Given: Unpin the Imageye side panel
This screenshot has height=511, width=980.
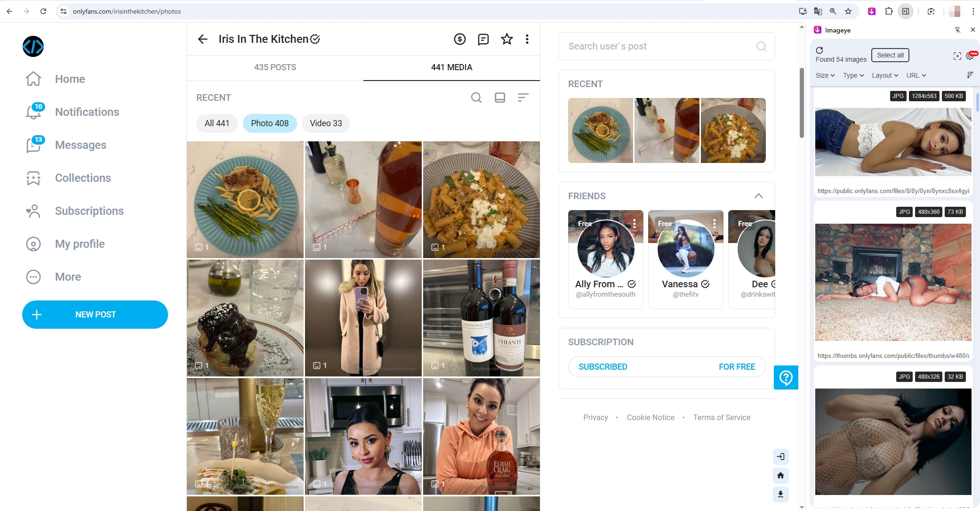Looking at the screenshot, I should click(957, 30).
